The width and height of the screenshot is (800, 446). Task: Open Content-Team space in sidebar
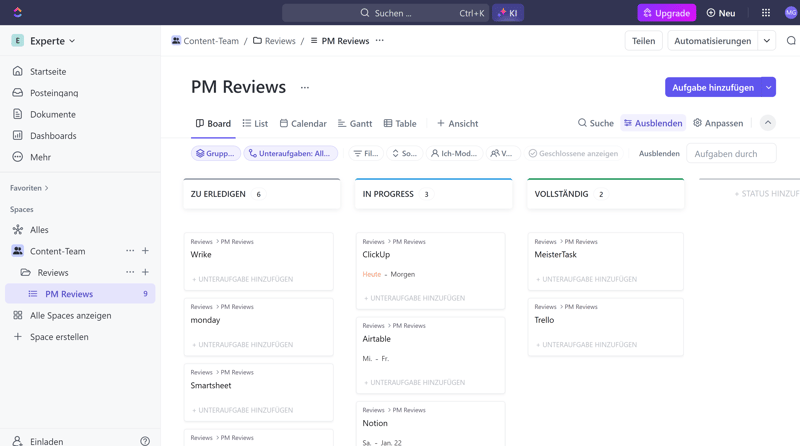[x=57, y=251]
